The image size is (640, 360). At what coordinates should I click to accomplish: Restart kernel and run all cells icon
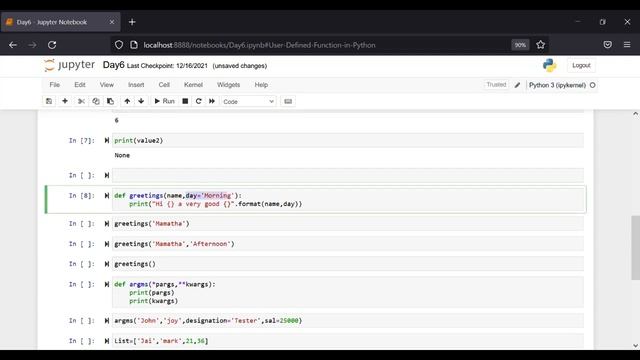coord(212,101)
